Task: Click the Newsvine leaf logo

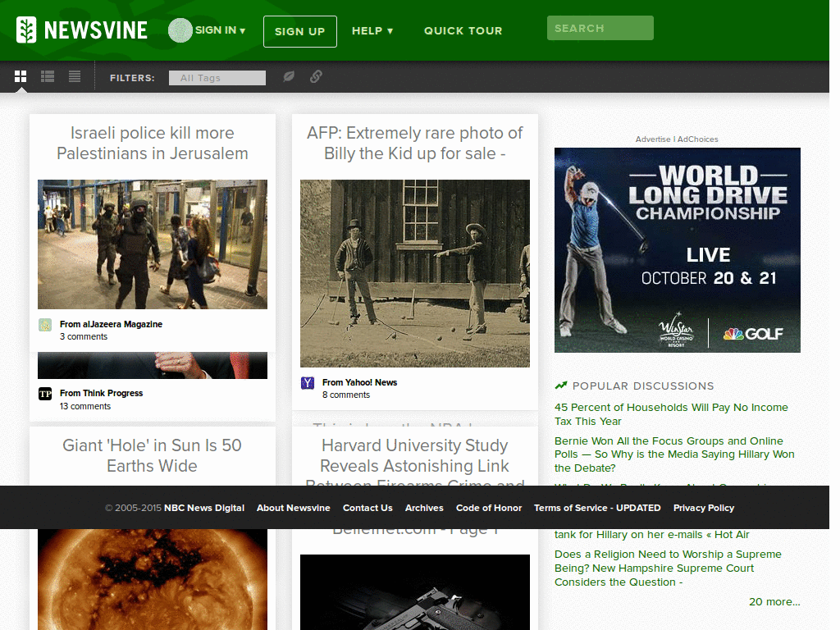Action: coord(26,30)
